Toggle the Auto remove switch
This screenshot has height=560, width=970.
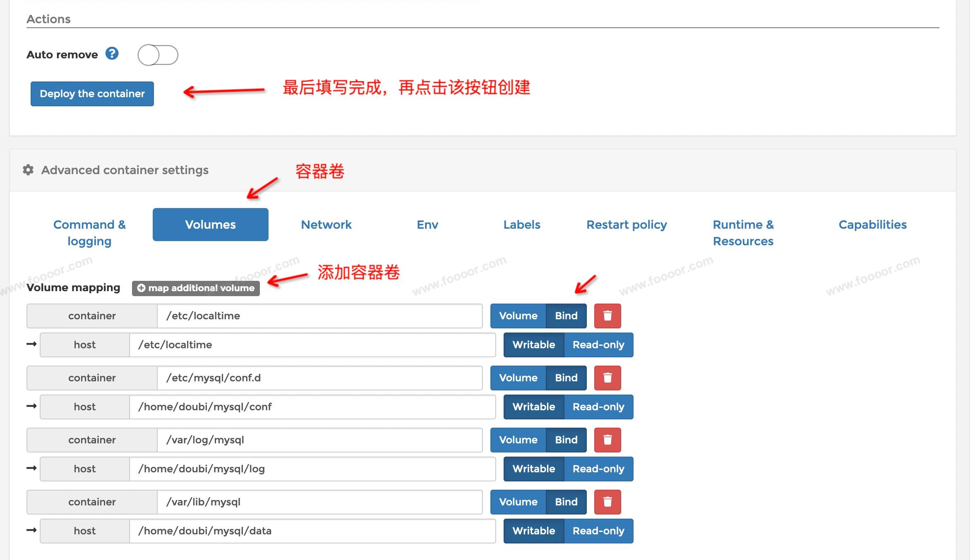click(158, 55)
